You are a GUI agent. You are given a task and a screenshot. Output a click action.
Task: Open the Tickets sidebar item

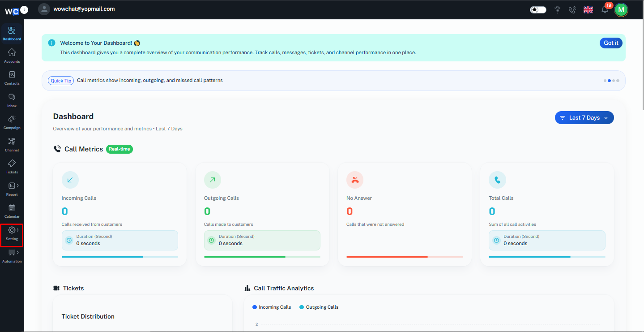(12, 167)
